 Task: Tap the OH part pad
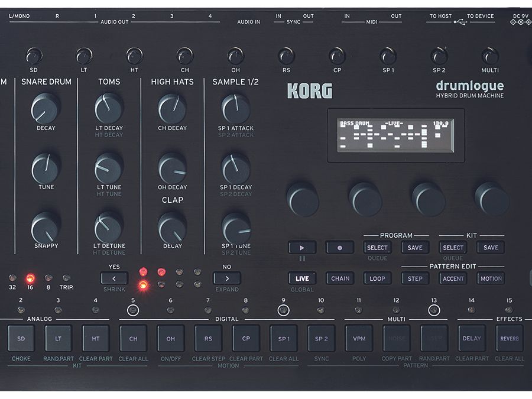pos(171,338)
